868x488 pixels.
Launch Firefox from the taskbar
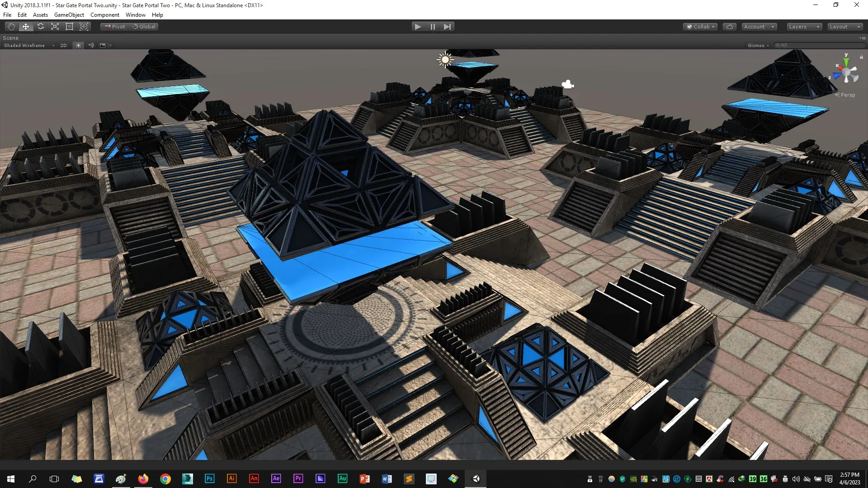pos(143,479)
